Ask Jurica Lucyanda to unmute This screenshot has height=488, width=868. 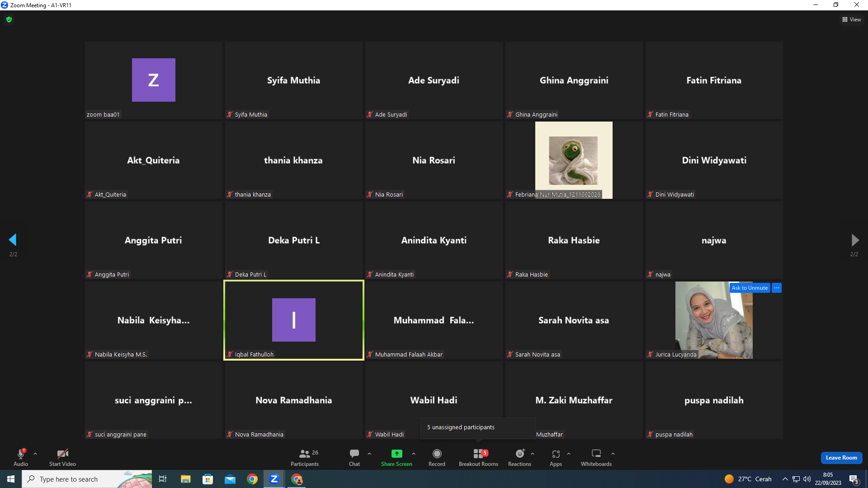tap(750, 288)
